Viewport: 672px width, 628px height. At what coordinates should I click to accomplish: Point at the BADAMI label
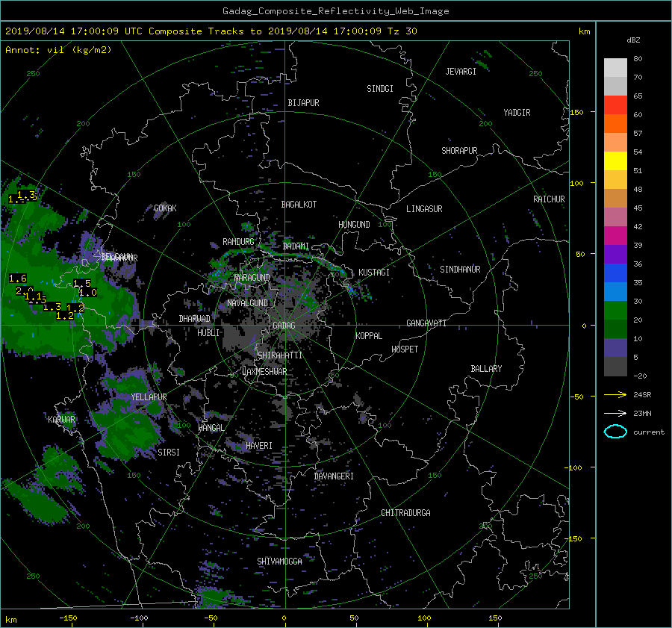296,246
